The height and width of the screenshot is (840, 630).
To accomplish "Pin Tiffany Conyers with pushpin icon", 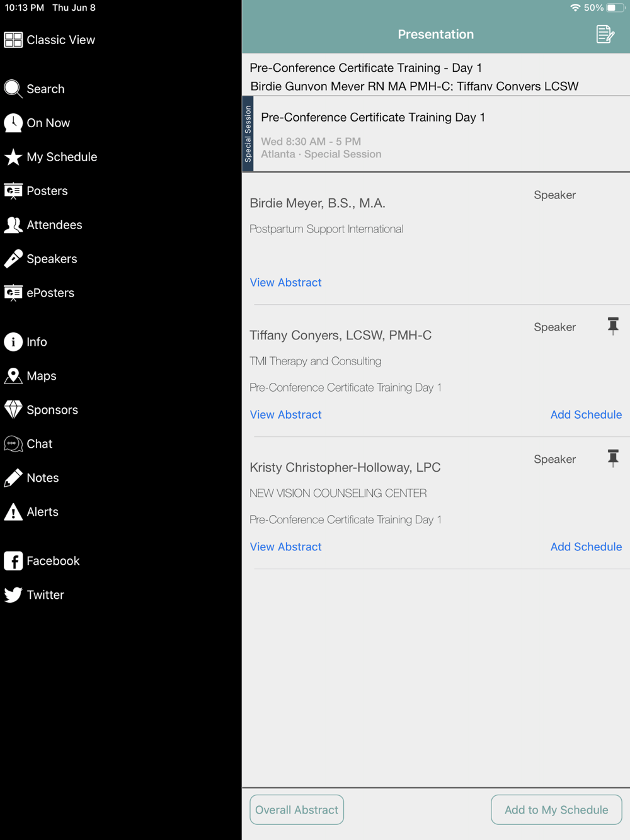I will 613,326.
